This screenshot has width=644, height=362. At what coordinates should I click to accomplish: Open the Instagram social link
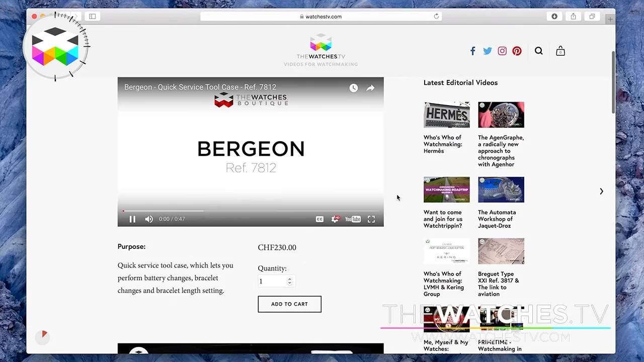click(x=502, y=51)
